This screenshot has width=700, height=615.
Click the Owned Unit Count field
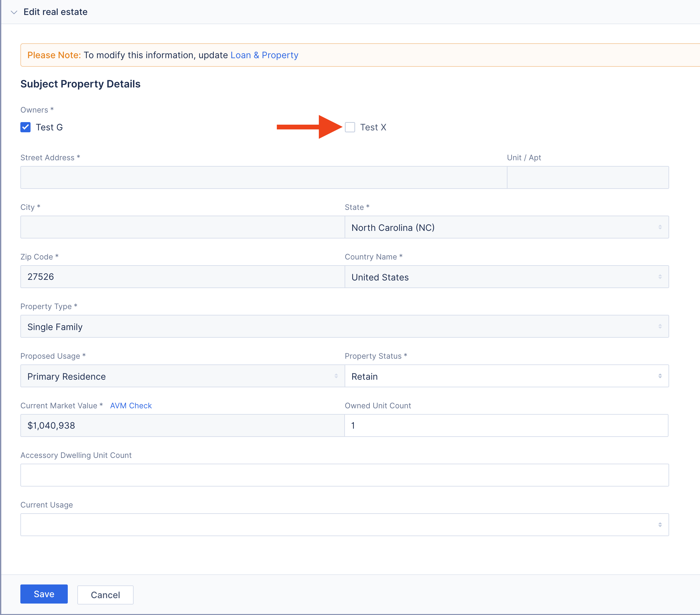507,425
